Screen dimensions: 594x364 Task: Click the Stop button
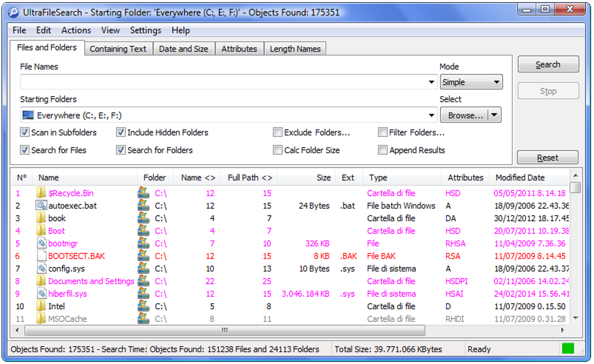coord(548,91)
